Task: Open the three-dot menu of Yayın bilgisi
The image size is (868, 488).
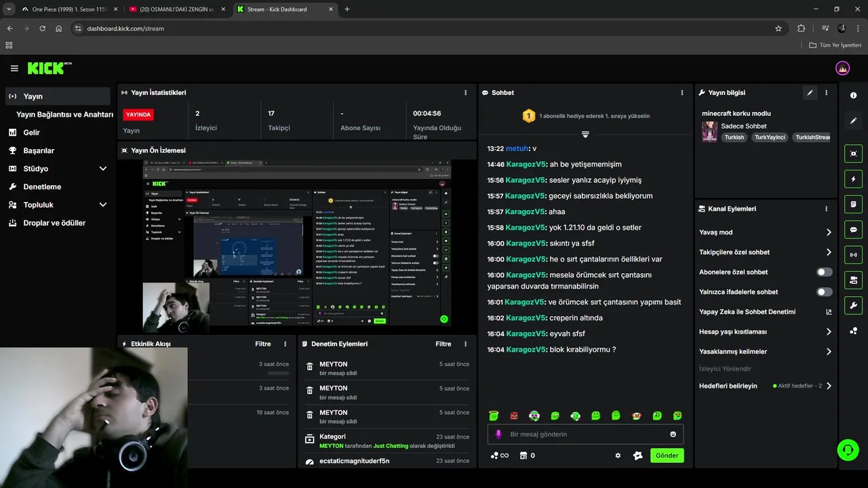Action: pos(826,93)
